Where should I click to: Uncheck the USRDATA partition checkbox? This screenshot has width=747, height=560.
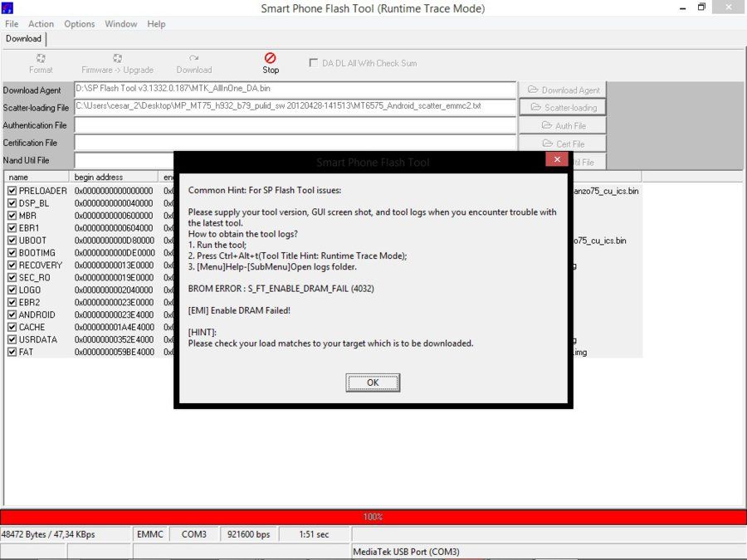12,339
